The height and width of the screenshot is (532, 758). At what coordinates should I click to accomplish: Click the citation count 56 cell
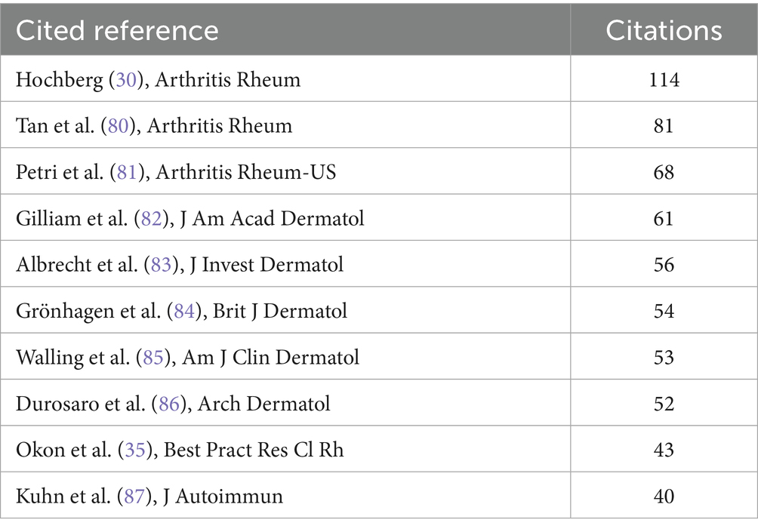(x=664, y=264)
